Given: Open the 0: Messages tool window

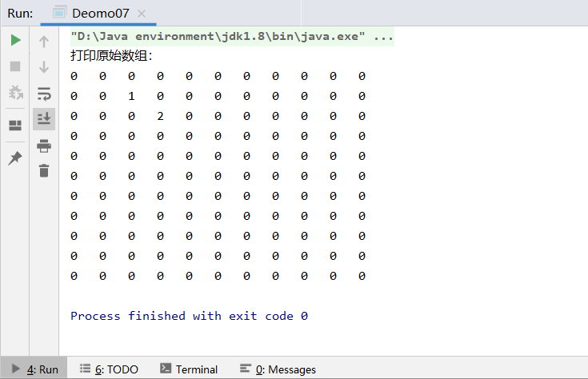Looking at the screenshot, I should 278,369.
